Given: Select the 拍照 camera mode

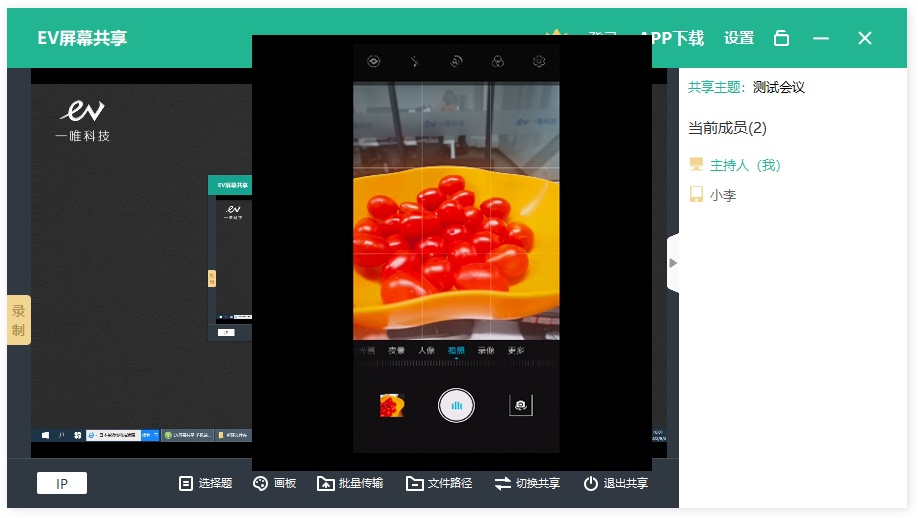Looking at the screenshot, I should 456,351.
